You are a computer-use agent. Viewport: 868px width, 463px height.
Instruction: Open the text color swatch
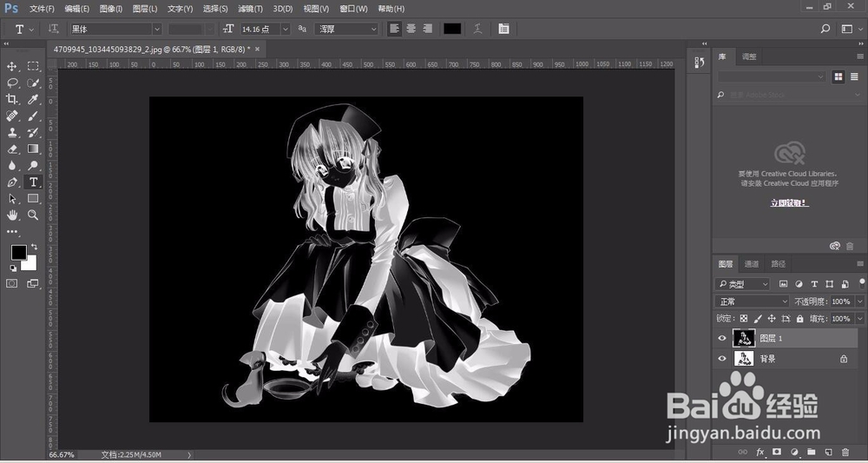452,29
